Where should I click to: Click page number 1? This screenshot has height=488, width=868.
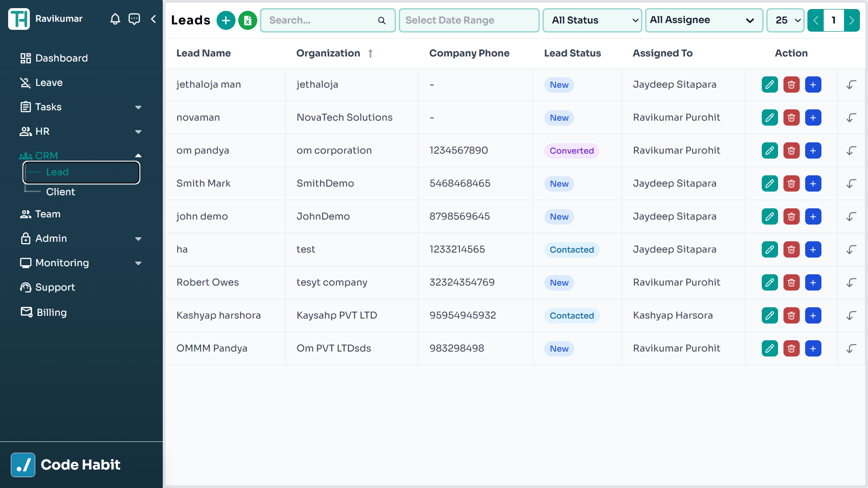click(x=834, y=20)
